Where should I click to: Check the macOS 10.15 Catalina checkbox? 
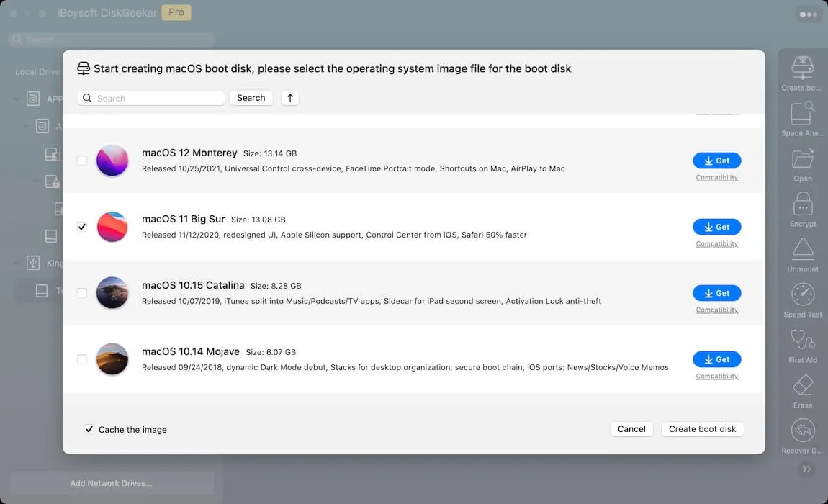[x=82, y=292]
